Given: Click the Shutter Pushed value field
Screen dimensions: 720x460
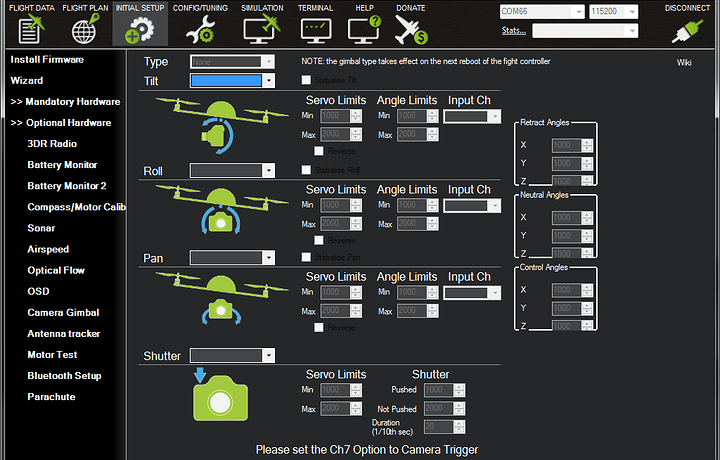Looking at the screenshot, I should tap(444, 390).
